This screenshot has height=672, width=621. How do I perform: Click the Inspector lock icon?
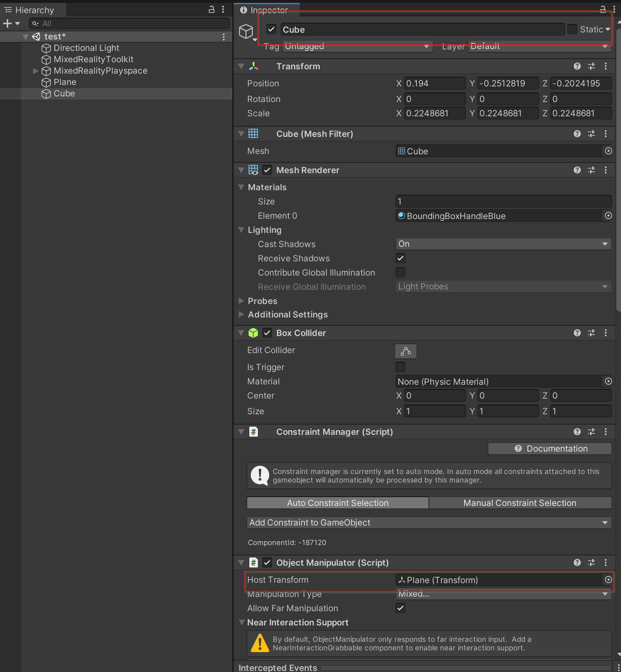pyautogui.click(x=603, y=10)
